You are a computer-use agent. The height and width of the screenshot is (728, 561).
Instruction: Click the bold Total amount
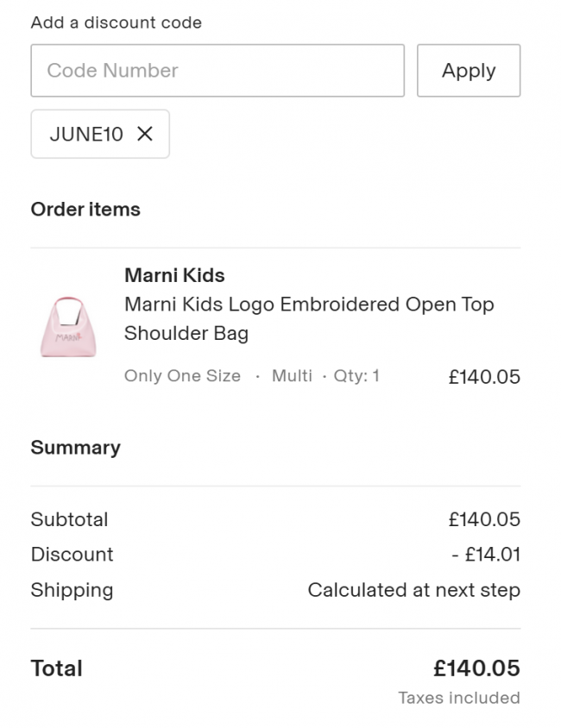pyautogui.click(x=477, y=668)
